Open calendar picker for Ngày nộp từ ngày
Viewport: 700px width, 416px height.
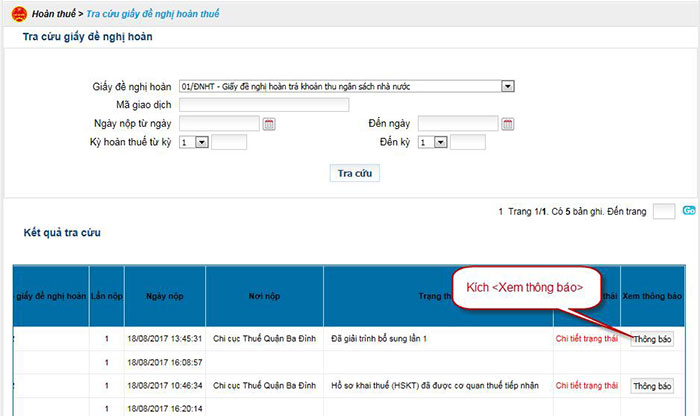click(269, 124)
